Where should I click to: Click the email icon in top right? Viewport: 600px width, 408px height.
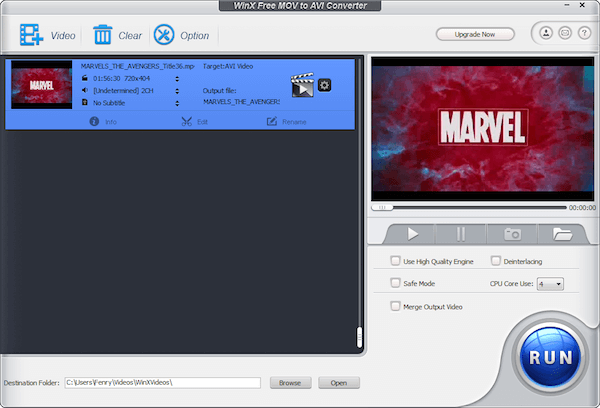pos(565,34)
